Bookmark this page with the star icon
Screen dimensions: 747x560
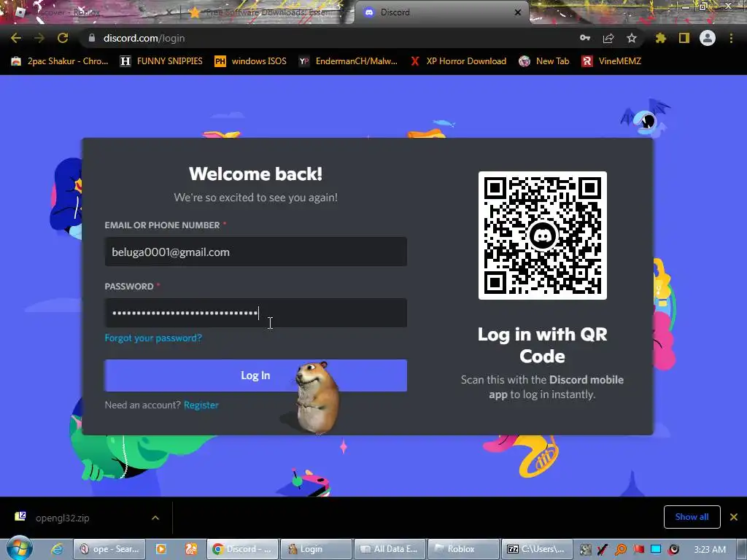pyautogui.click(x=632, y=38)
